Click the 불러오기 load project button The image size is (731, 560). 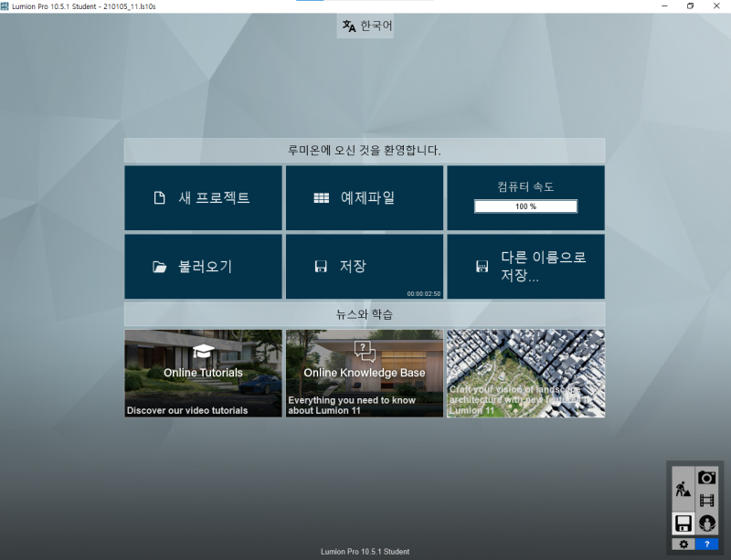tap(203, 266)
